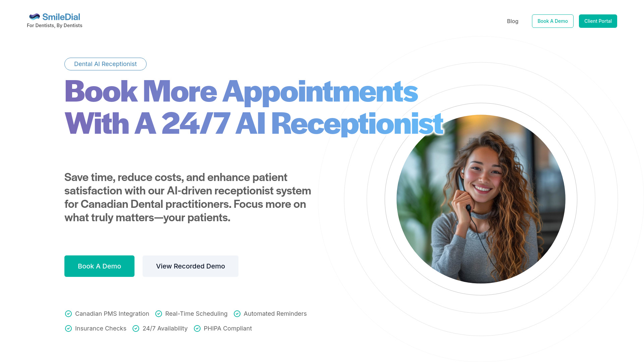Click the Automated Reminders checkmark icon
This screenshot has width=644, height=362.
[x=237, y=313]
